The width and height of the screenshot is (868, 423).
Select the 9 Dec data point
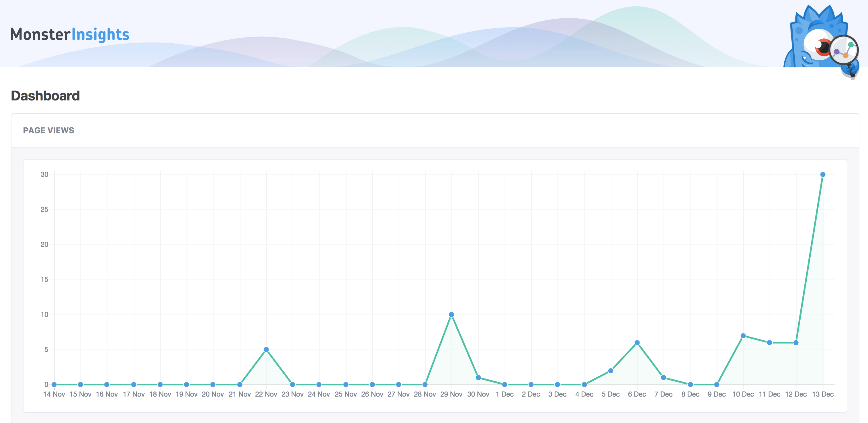pyautogui.click(x=717, y=385)
